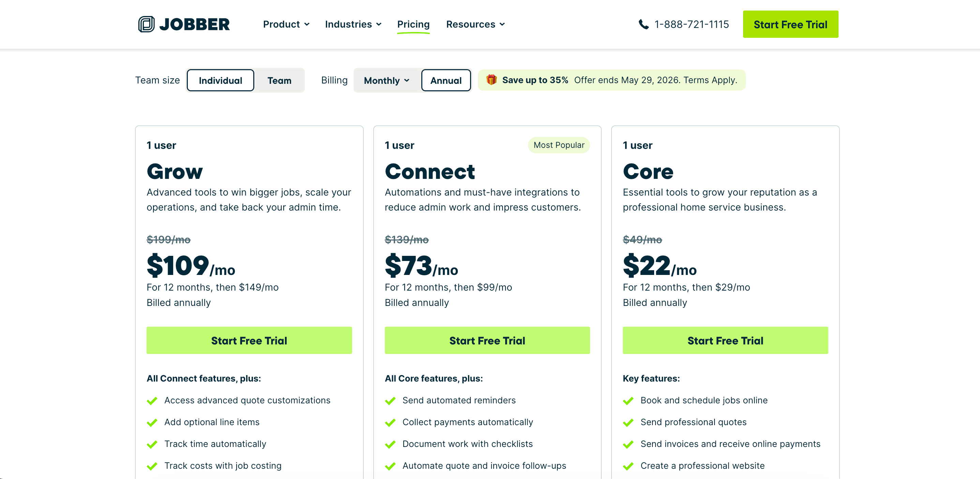Expand the Industries menu
This screenshot has width=980, height=479.
click(353, 24)
